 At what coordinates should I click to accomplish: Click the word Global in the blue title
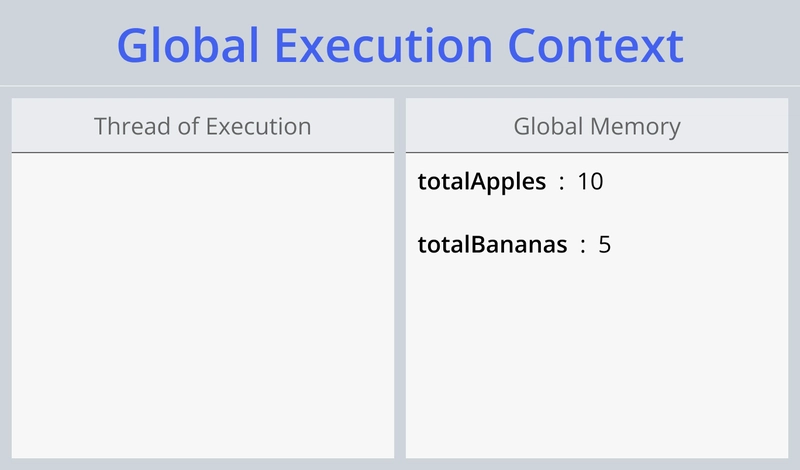point(188,46)
